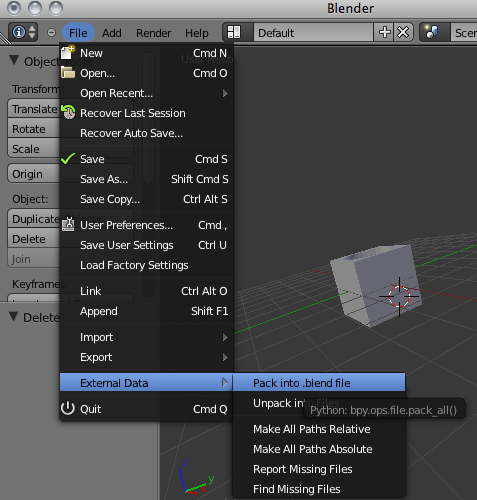Click the Info editor type icon
The width and height of the screenshot is (477, 500).
coord(23,33)
